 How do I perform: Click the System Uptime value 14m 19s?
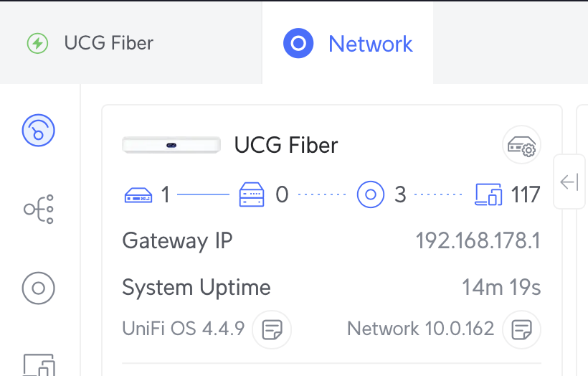501,288
